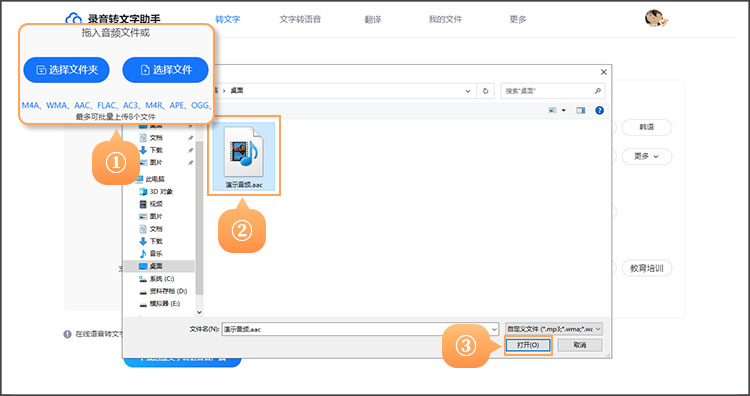This screenshot has height=396, width=750.
Task: Expand the 更多 languages dropdown on the page
Action: (647, 156)
